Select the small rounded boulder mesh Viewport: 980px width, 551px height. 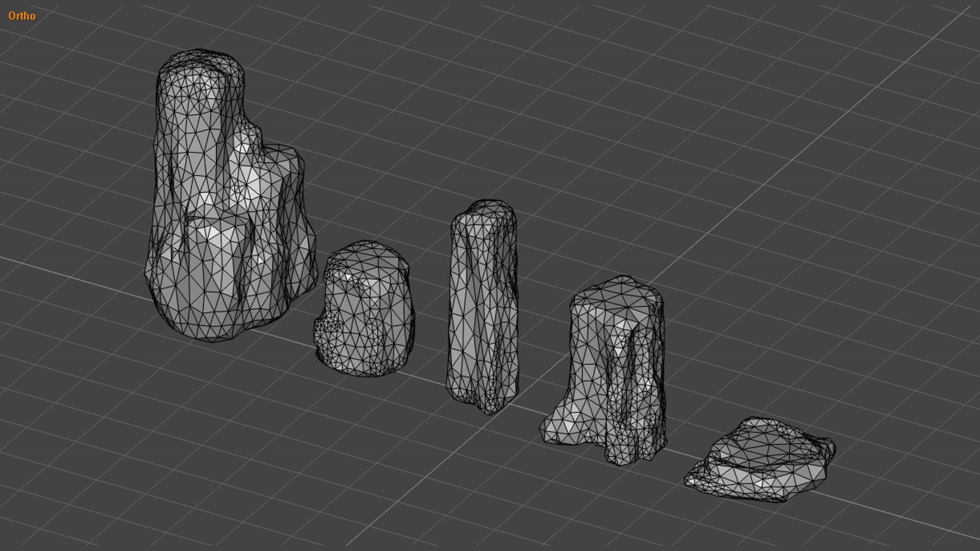[364, 309]
